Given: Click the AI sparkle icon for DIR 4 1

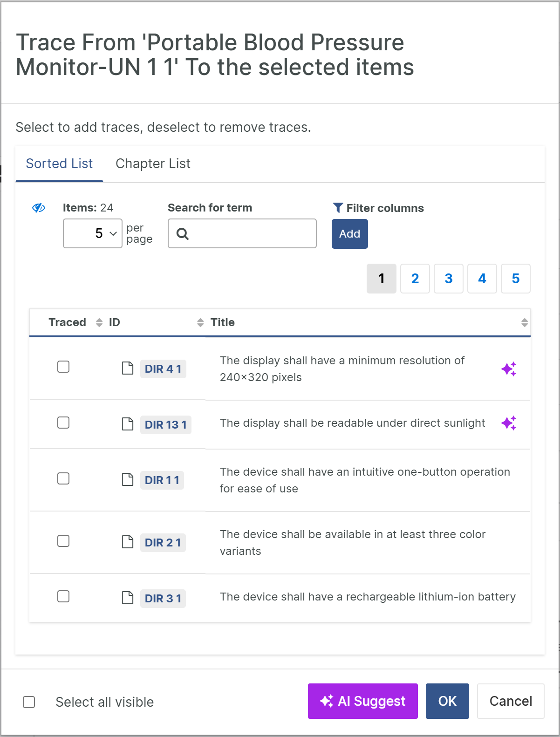Looking at the screenshot, I should click(508, 369).
